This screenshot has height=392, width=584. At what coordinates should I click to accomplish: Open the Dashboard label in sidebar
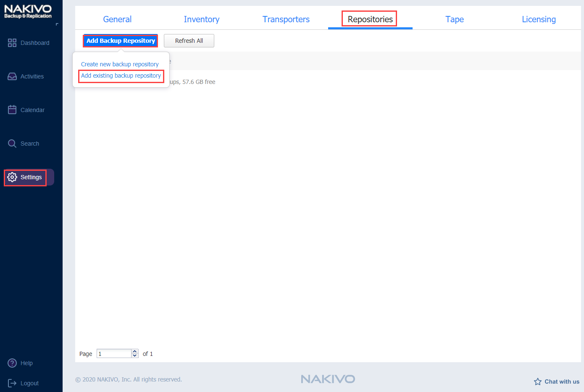point(35,43)
